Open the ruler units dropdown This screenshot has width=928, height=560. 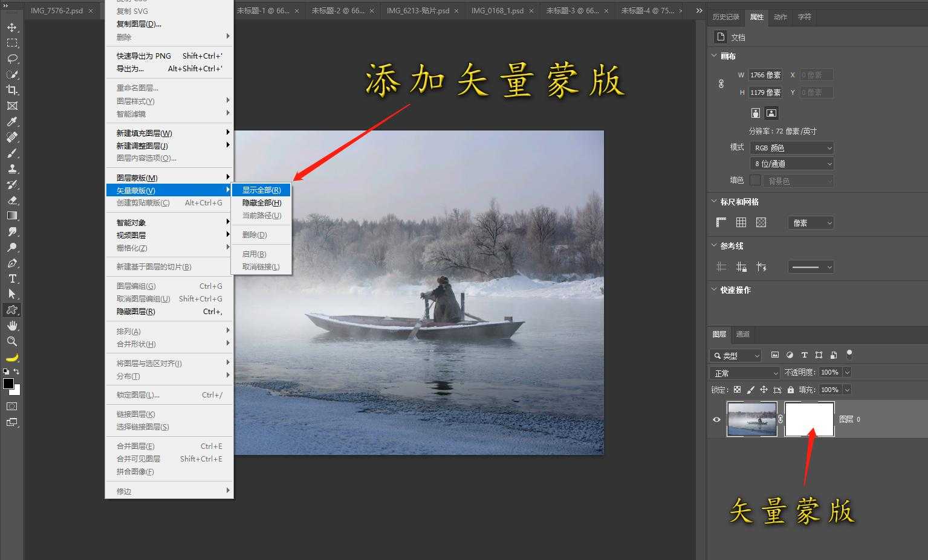(811, 223)
